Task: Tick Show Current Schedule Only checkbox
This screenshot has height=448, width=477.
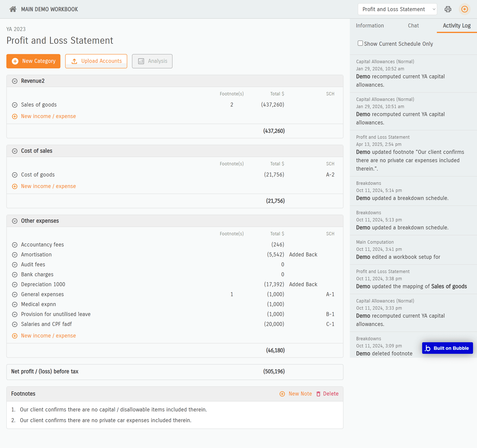Action: click(x=360, y=43)
